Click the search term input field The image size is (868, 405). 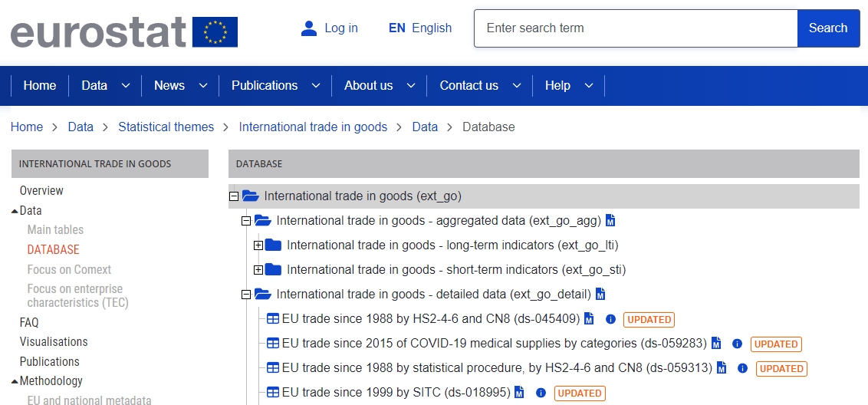[x=636, y=28]
